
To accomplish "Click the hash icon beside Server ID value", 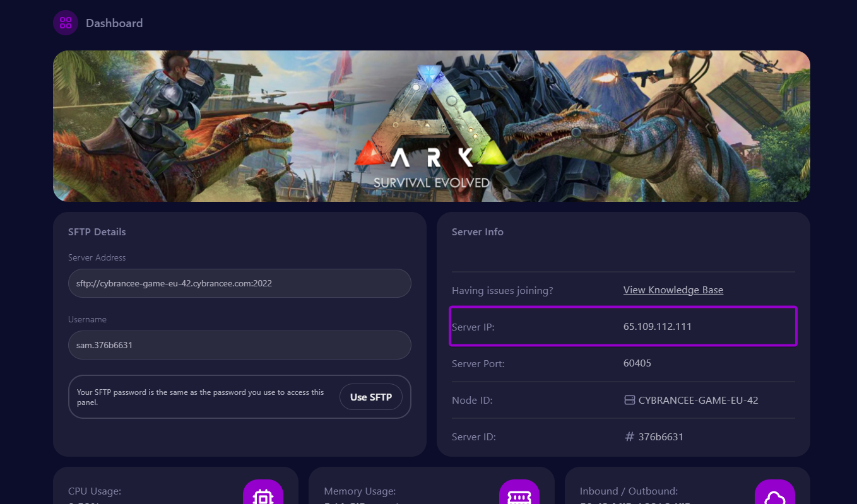I will [629, 437].
